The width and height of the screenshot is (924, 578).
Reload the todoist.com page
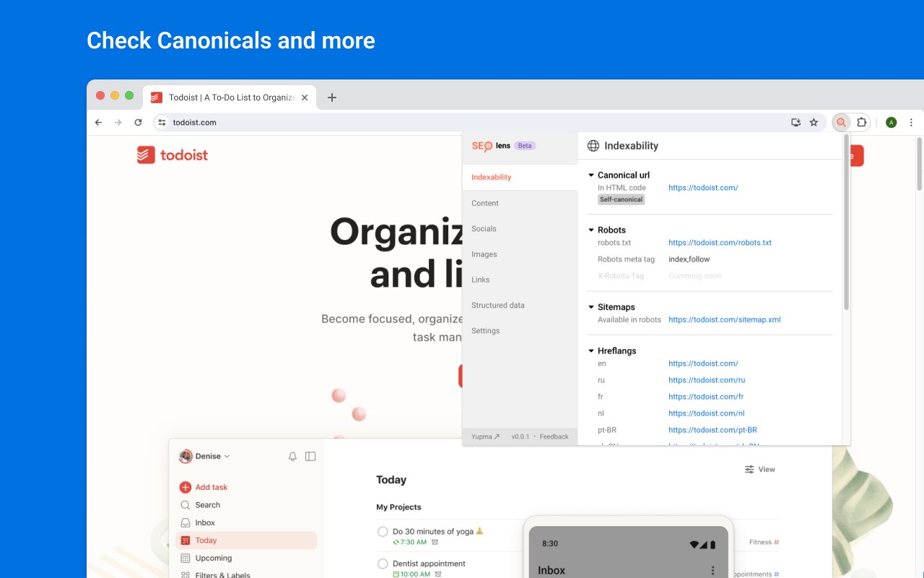pos(138,123)
